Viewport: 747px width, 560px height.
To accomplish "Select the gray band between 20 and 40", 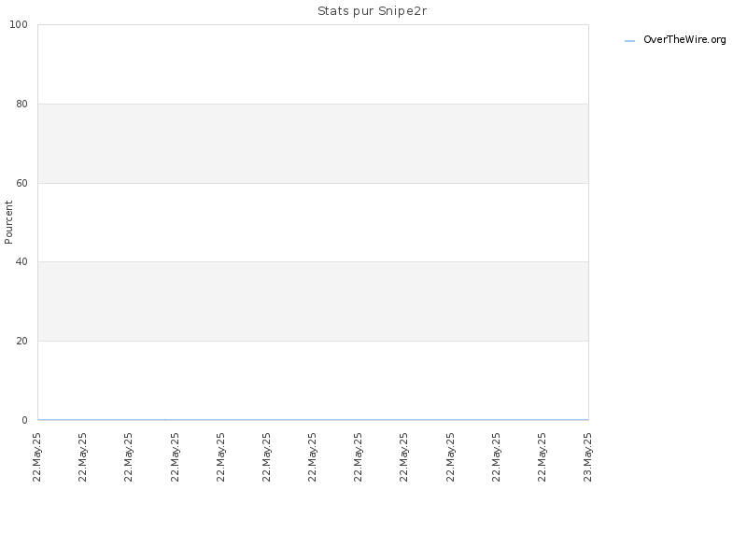I will (313, 301).
